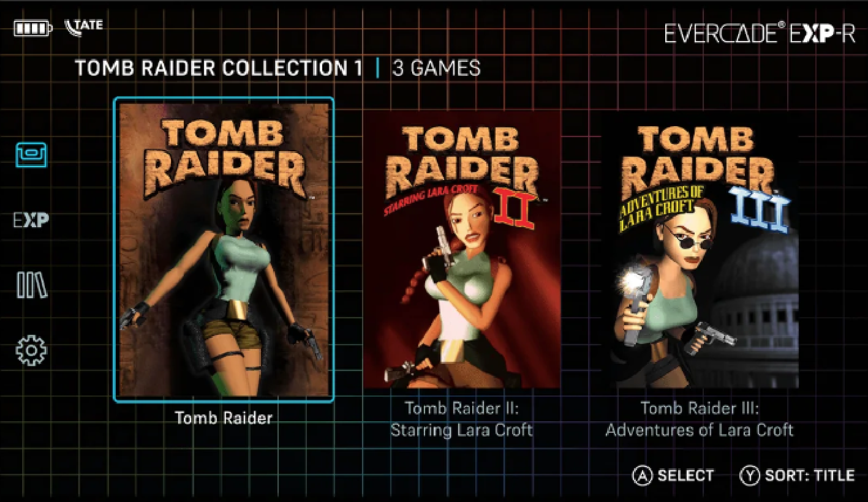Click the SELECT button label
This screenshot has height=502, width=868.
[685, 476]
